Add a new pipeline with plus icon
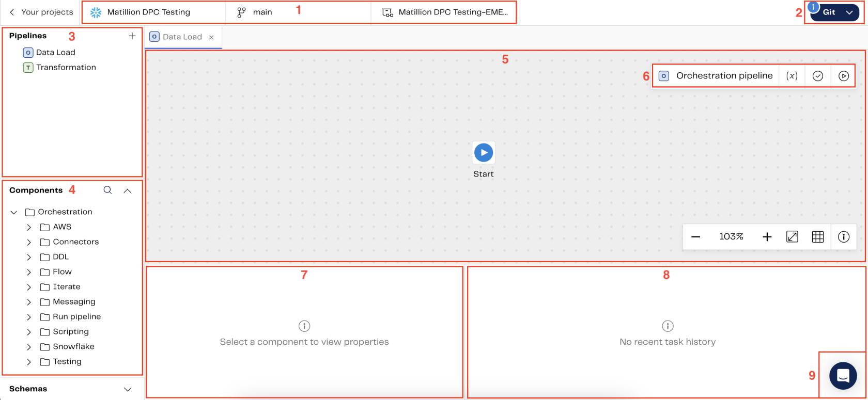Viewport: 868px width, 400px height. click(132, 36)
